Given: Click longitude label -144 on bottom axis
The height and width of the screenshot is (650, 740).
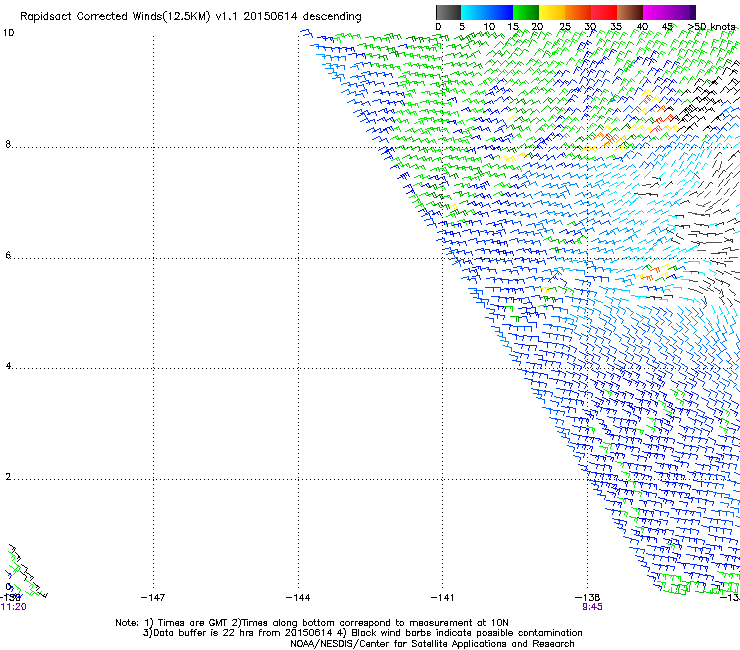Looking at the screenshot, I should point(298,598).
